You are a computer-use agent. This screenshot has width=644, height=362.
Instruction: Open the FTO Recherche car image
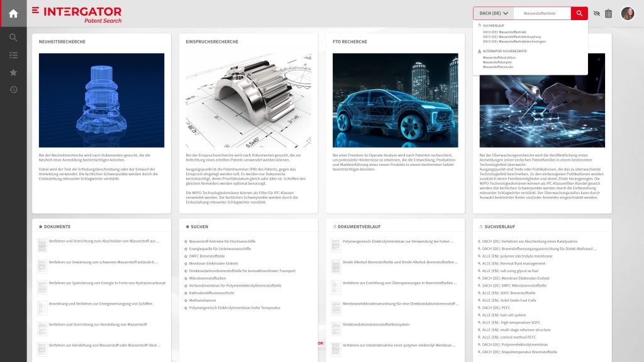pyautogui.click(x=395, y=101)
